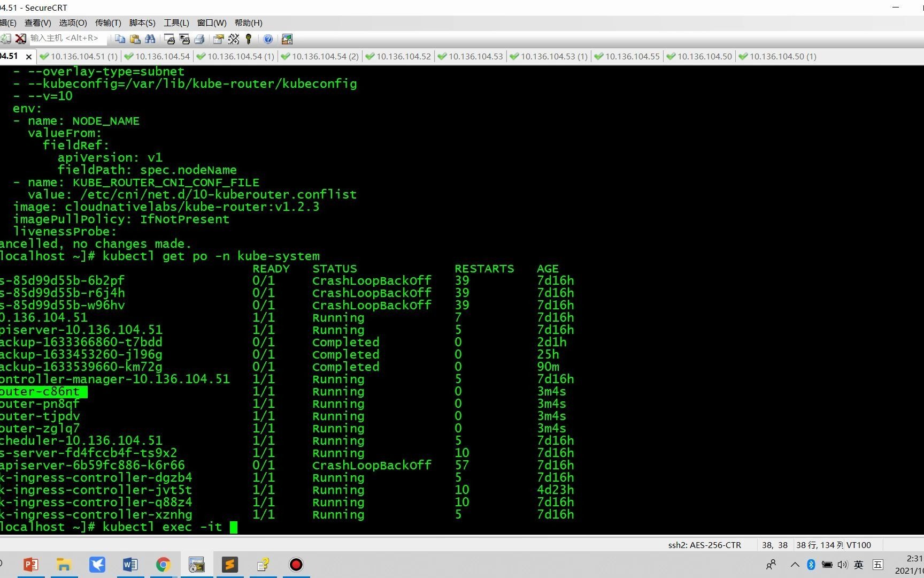Click pod name outer-tjpdv in terminal
The height and width of the screenshot is (578, 924).
click(x=40, y=416)
